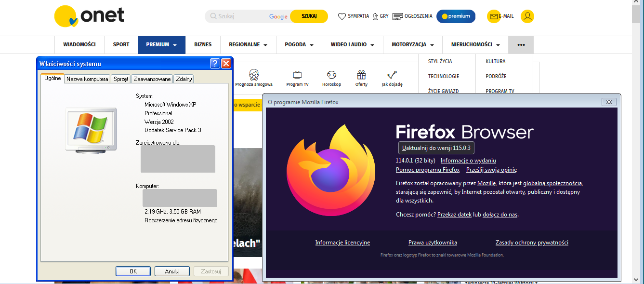Expand REGIONALNE dropdown menu
This screenshot has width=644, height=284.
(248, 44)
